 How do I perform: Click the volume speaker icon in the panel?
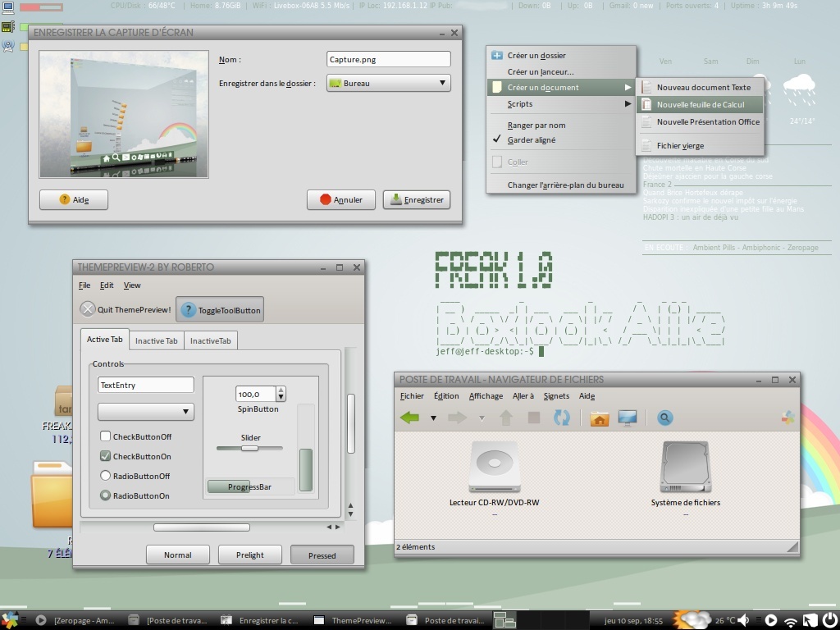click(x=743, y=620)
